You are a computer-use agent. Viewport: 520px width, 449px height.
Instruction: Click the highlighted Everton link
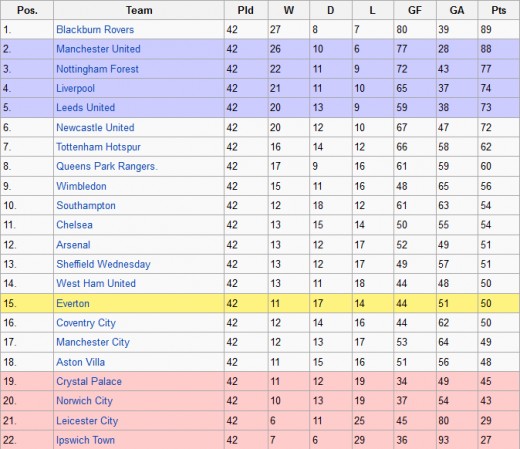(73, 304)
